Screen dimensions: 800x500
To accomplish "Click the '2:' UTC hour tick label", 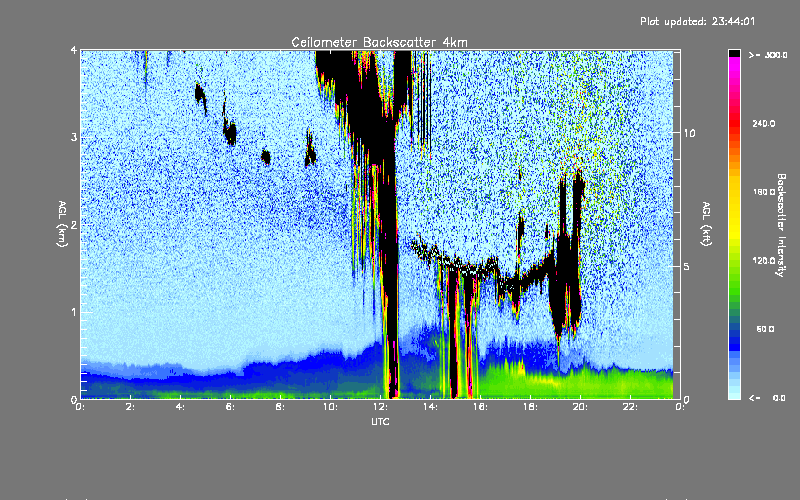I will [x=131, y=407].
